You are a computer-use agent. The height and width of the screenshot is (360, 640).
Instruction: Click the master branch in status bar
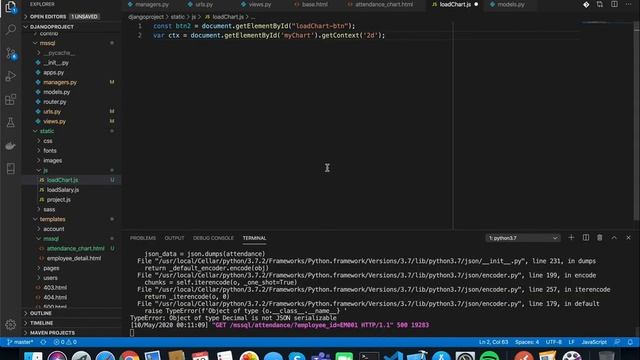[x=20, y=342]
